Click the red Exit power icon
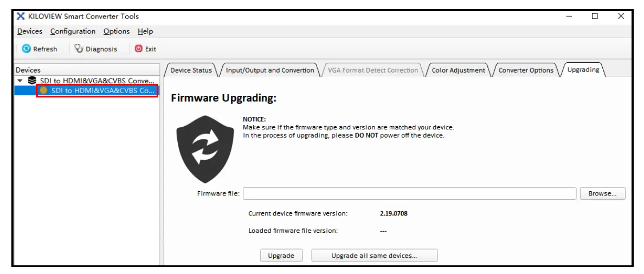Screen dimensions: 644x274 pyautogui.click(x=139, y=49)
